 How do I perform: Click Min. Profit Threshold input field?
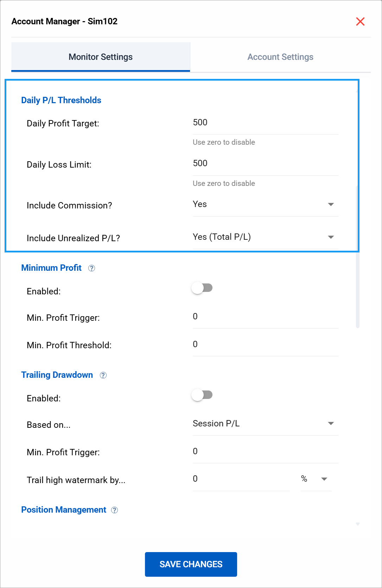coord(265,345)
